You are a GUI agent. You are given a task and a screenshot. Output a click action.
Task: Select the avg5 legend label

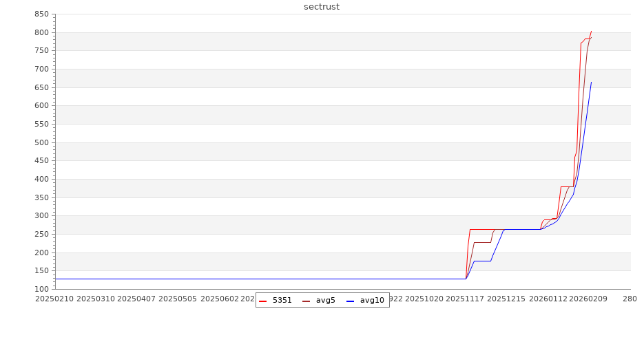[x=325, y=301]
